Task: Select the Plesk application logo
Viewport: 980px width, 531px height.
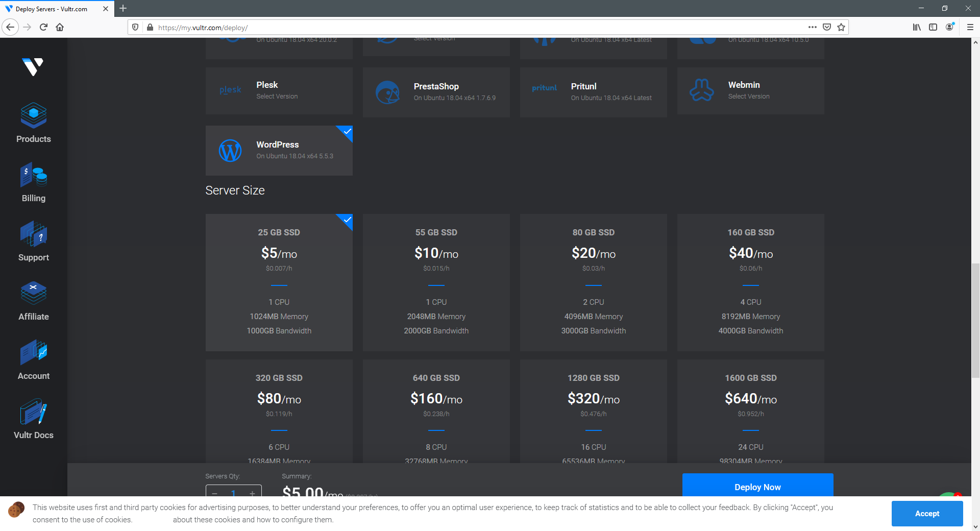Action: pos(230,90)
